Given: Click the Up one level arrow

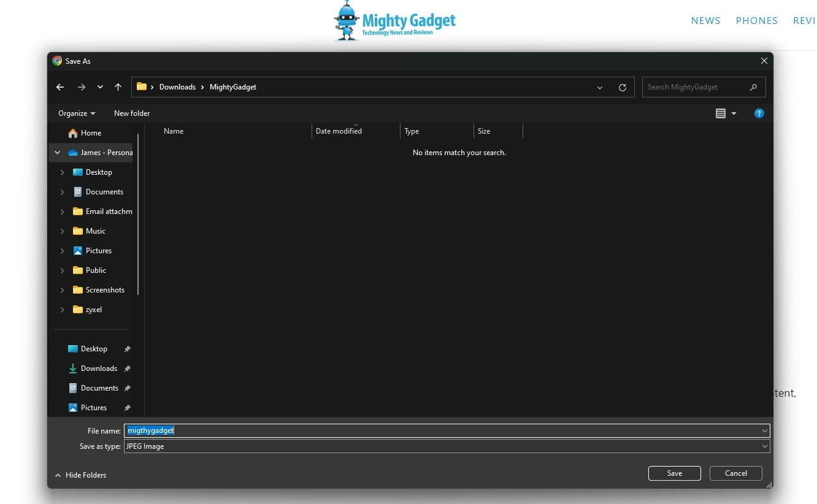Looking at the screenshot, I should (x=118, y=87).
